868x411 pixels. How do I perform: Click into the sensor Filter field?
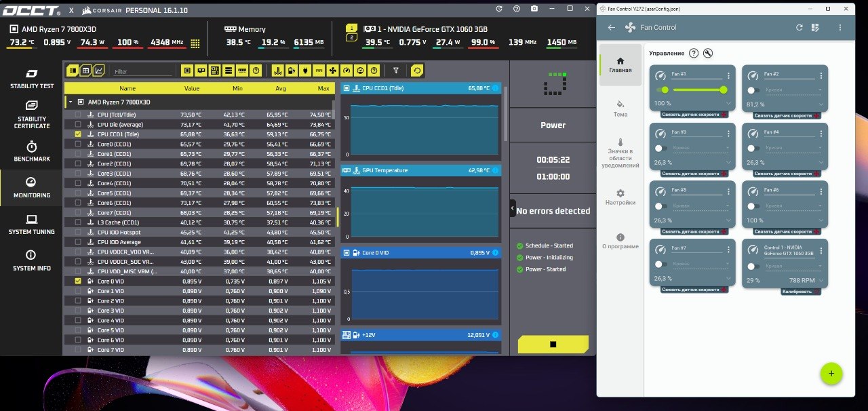pyautogui.click(x=142, y=71)
